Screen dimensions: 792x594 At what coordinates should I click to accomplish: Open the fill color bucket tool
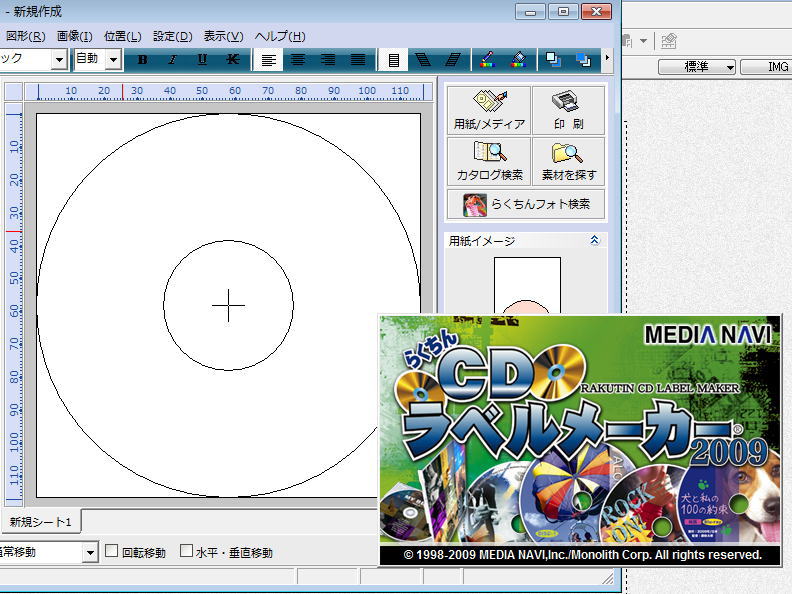pyautogui.click(x=518, y=60)
